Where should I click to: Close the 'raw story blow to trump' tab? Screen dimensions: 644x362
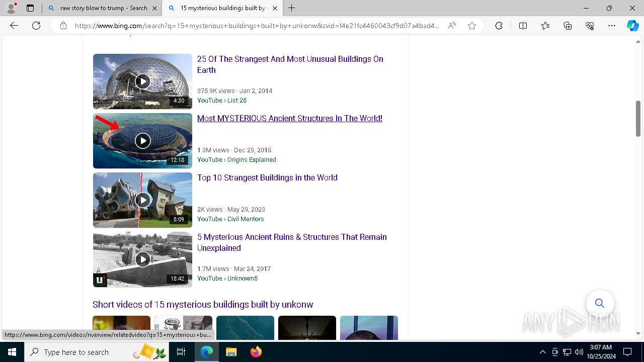click(154, 8)
